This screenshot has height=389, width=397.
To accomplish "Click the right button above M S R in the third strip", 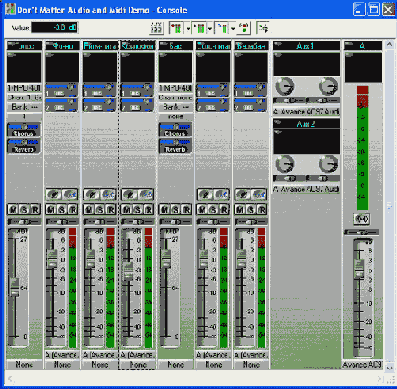I will 108,194.
